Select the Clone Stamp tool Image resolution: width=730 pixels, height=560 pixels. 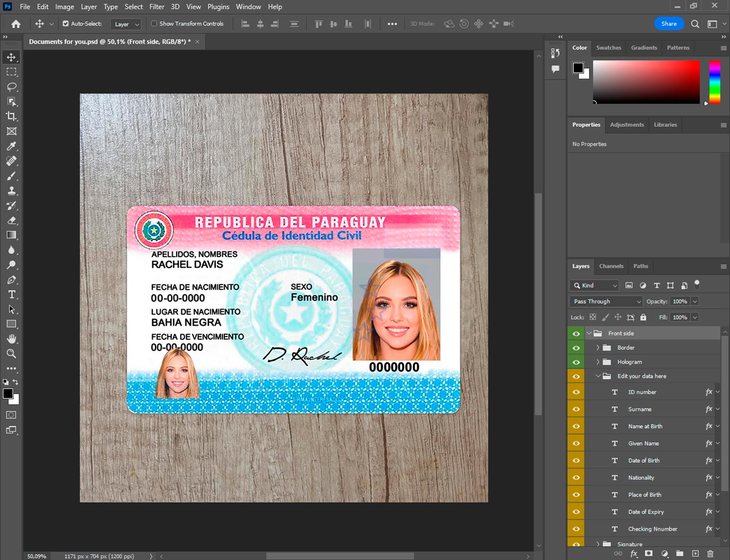[x=12, y=191]
